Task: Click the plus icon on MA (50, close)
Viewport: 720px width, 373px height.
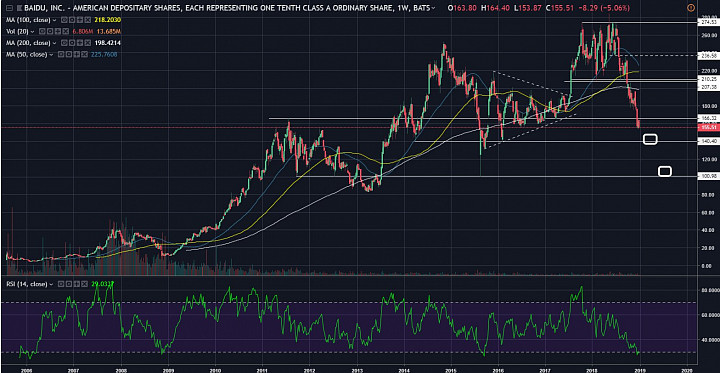Action: point(77,54)
